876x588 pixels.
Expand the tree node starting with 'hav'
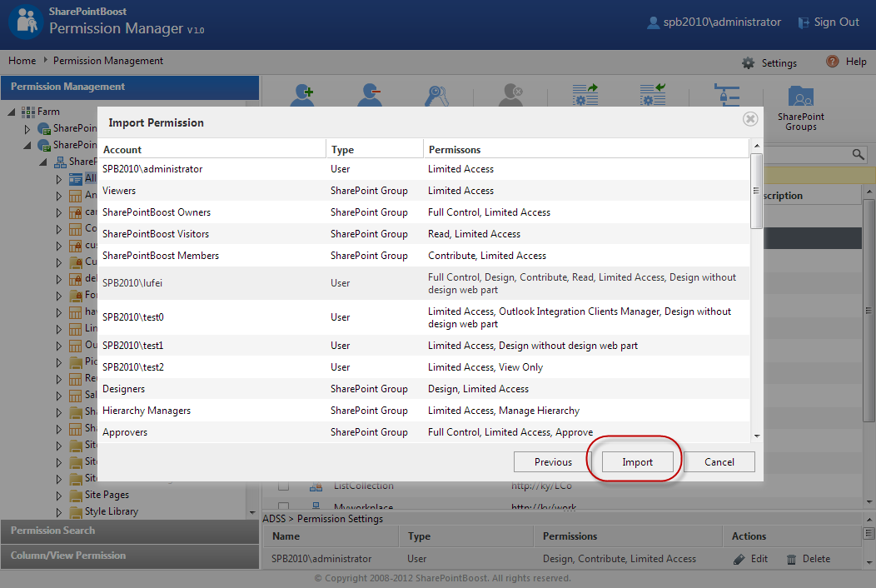pyautogui.click(x=58, y=312)
